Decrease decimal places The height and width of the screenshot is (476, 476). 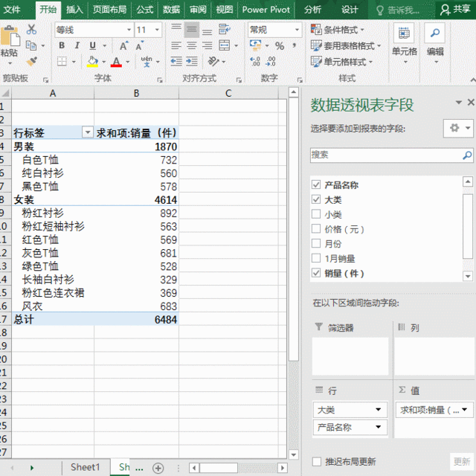coord(271,62)
